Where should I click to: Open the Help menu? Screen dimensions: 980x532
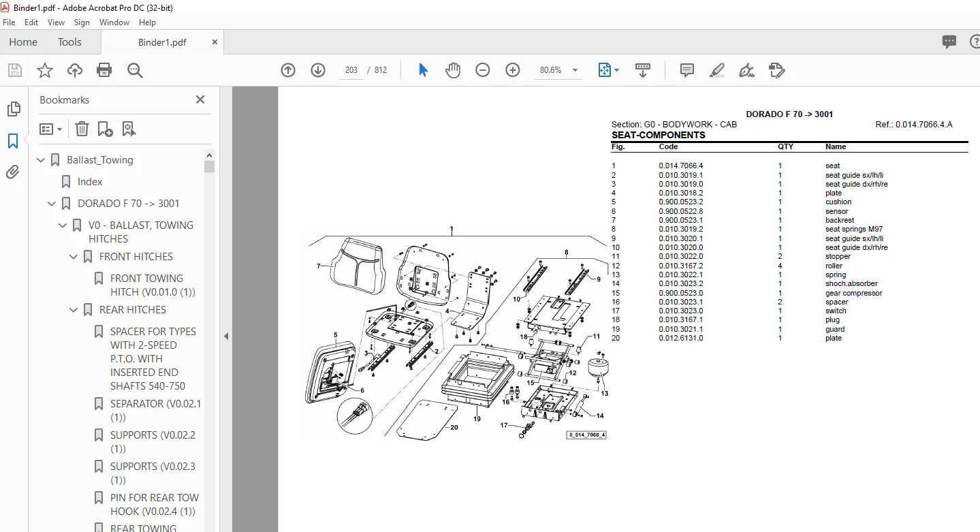148,22
